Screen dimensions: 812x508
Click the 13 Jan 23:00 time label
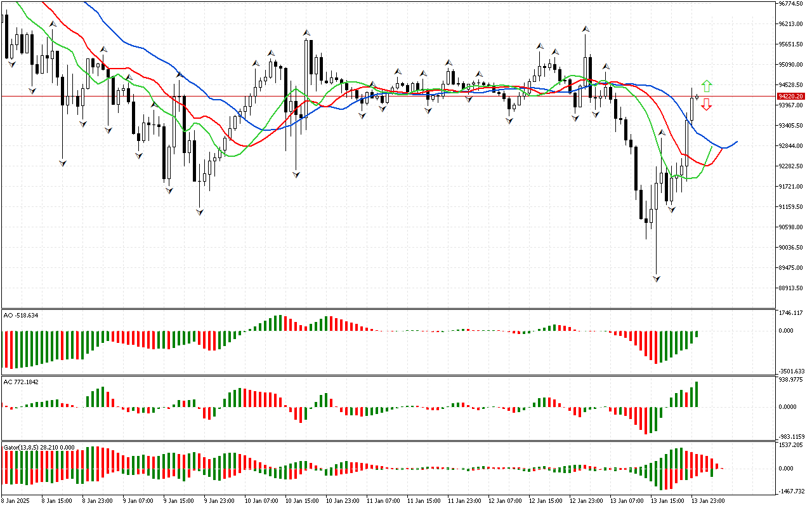(x=707, y=500)
